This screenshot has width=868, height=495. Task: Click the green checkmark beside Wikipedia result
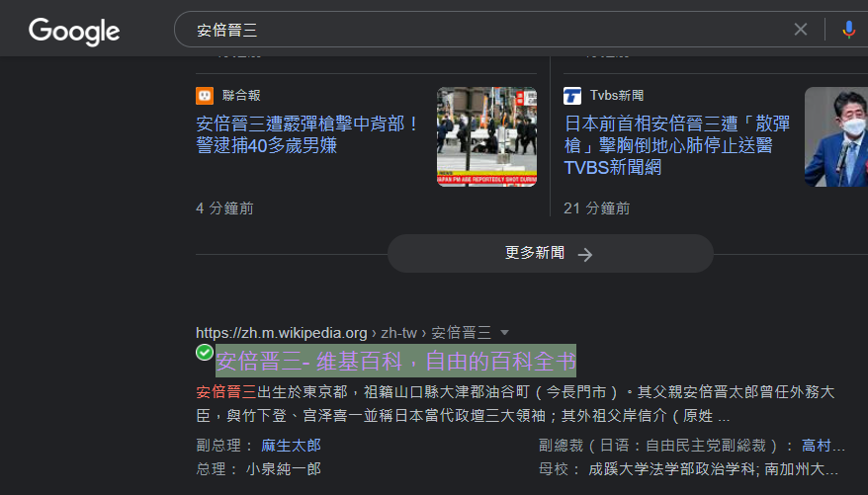pos(205,353)
